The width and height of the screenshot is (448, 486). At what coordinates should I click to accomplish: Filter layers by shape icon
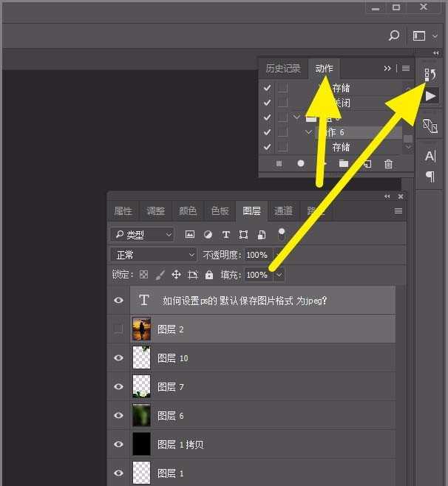tap(243, 235)
